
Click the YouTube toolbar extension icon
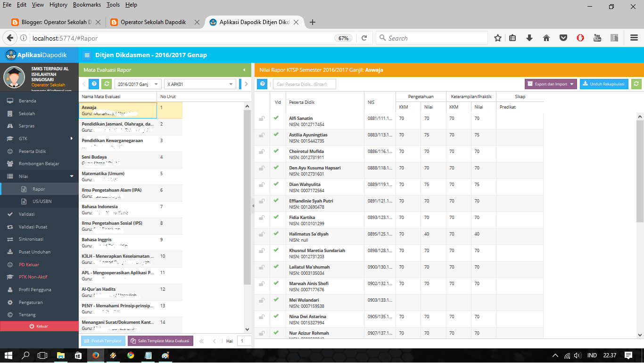pyautogui.click(x=597, y=38)
